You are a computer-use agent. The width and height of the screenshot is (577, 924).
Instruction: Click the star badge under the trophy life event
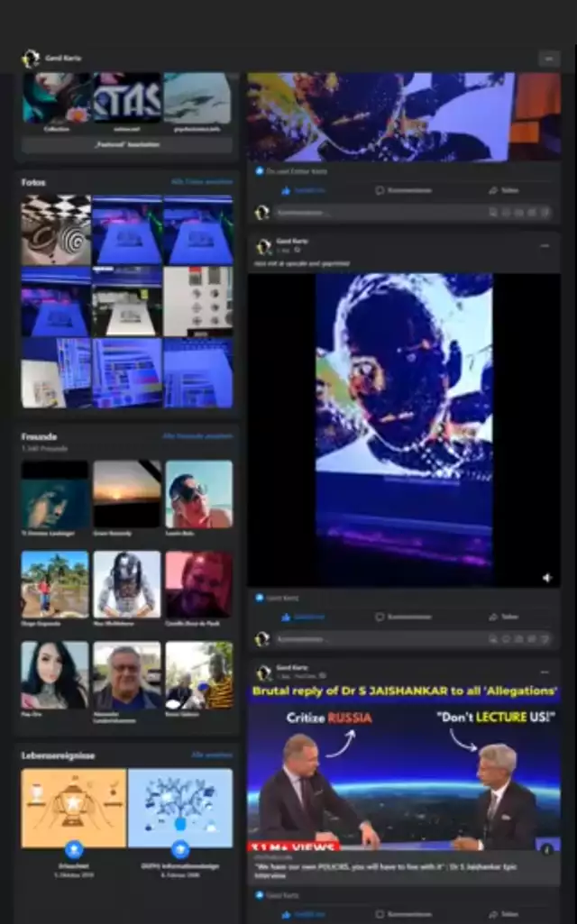(74, 850)
